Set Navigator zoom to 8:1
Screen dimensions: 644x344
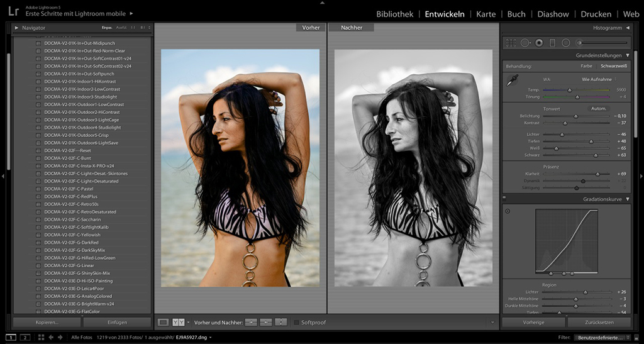[143, 28]
